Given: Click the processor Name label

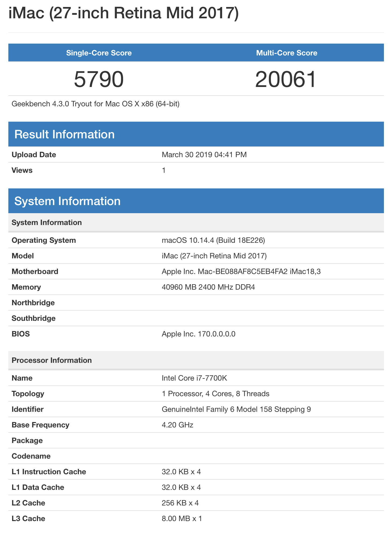Looking at the screenshot, I should pyautogui.click(x=22, y=378).
